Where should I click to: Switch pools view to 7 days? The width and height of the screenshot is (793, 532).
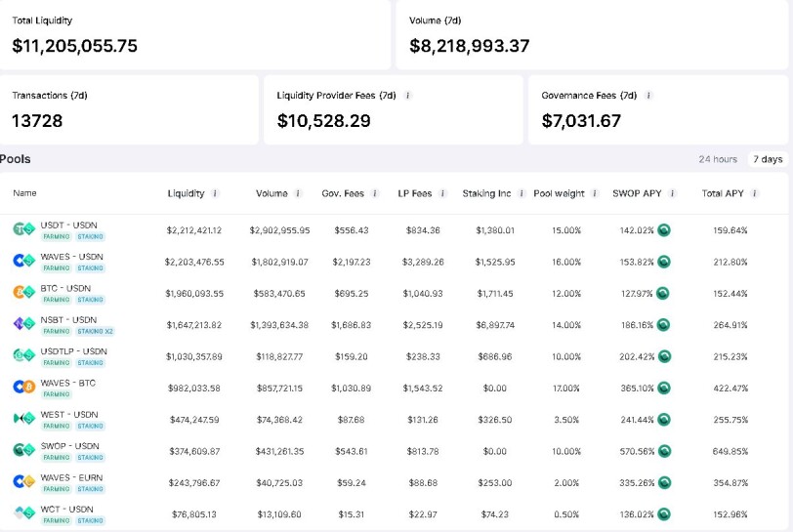[768, 159]
